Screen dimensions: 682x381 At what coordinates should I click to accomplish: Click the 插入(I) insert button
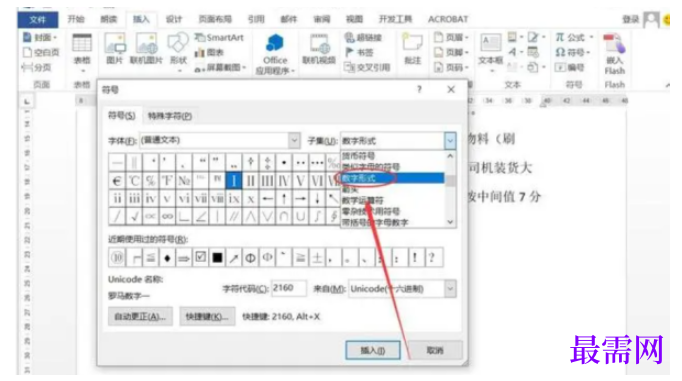click(373, 350)
